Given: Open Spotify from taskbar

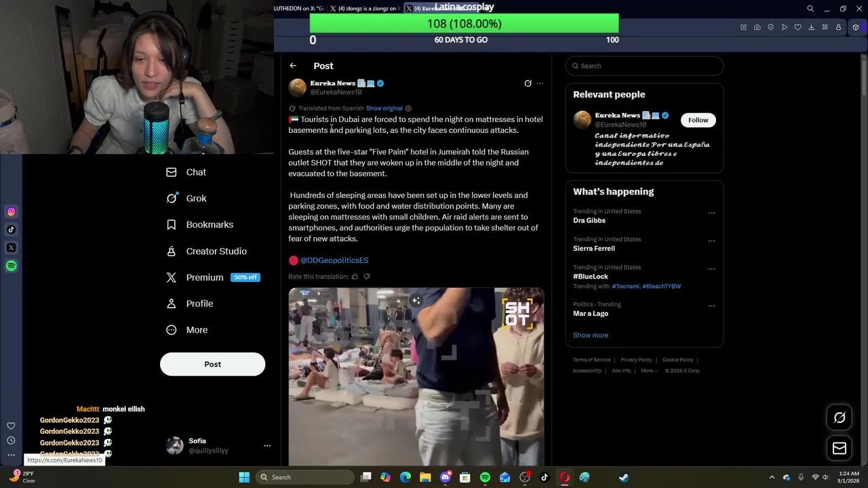Looking at the screenshot, I should pyautogui.click(x=485, y=477).
